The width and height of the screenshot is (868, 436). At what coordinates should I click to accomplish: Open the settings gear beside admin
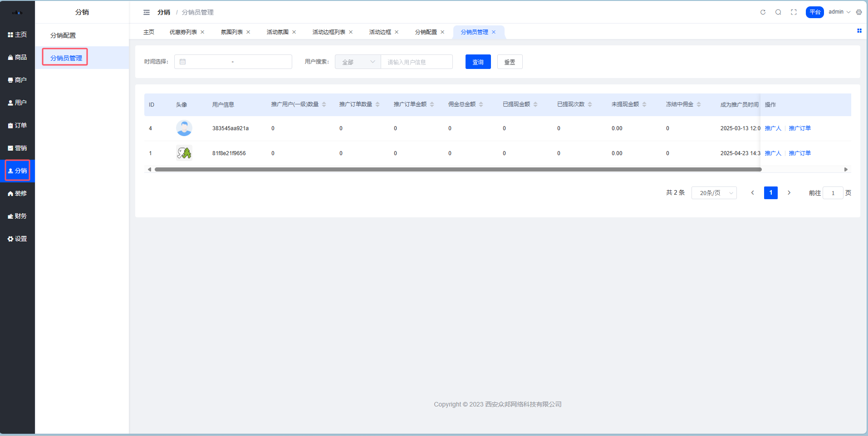tap(859, 12)
